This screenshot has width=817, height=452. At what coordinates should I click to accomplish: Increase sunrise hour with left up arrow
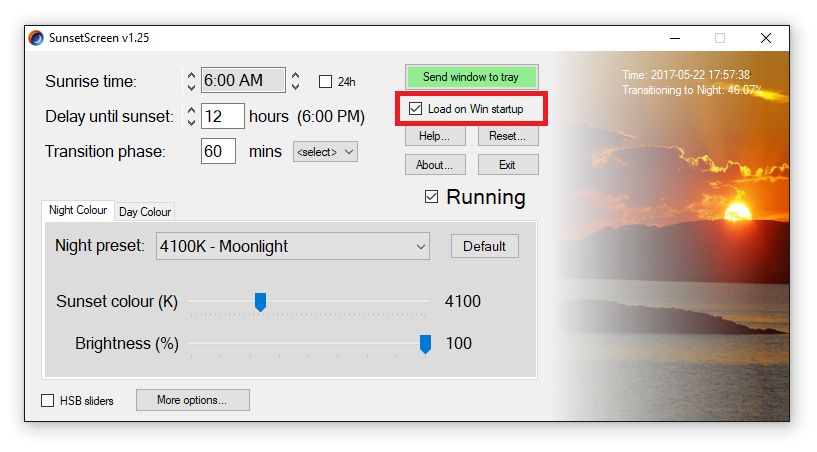[191, 75]
